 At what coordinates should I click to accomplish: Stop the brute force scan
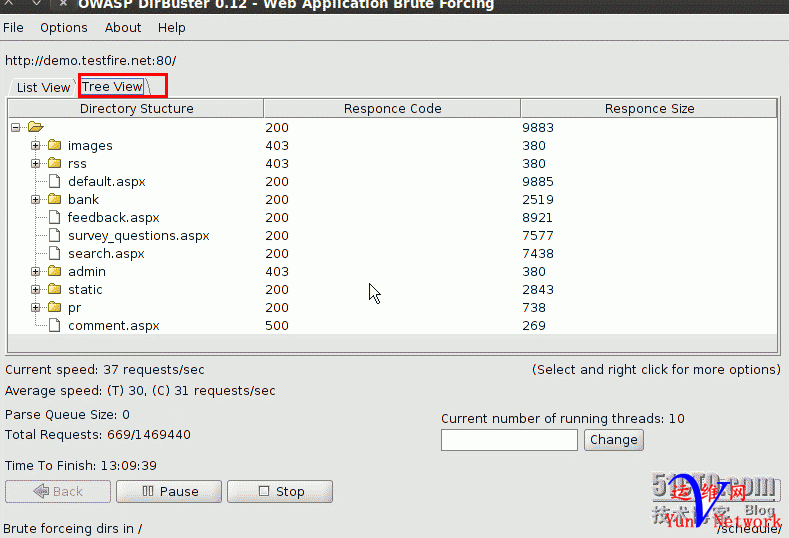280,491
